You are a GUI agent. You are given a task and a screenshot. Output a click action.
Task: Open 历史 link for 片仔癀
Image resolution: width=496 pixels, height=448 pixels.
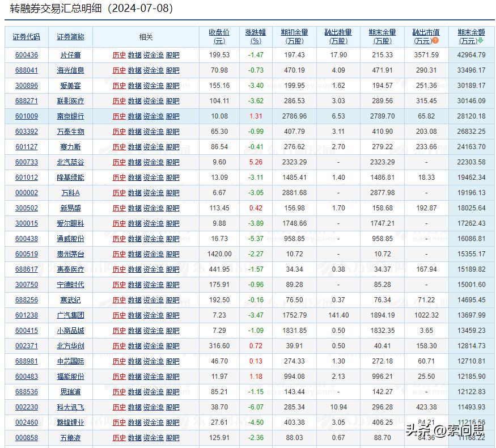tap(119, 55)
